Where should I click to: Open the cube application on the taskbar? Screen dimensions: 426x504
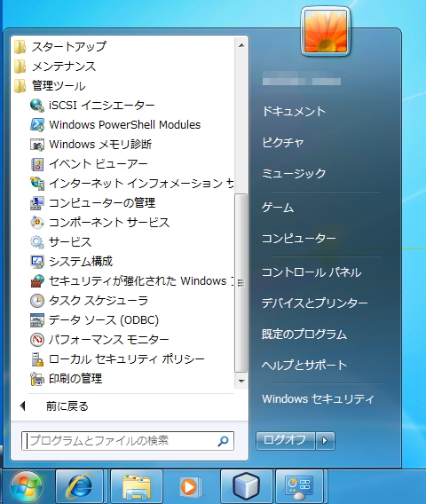(246, 486)
